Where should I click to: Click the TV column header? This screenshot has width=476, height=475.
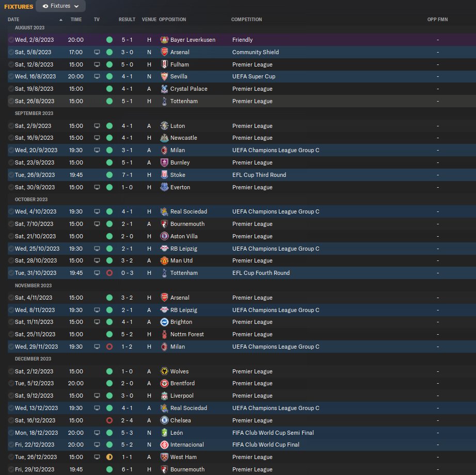tap(97, 20)
